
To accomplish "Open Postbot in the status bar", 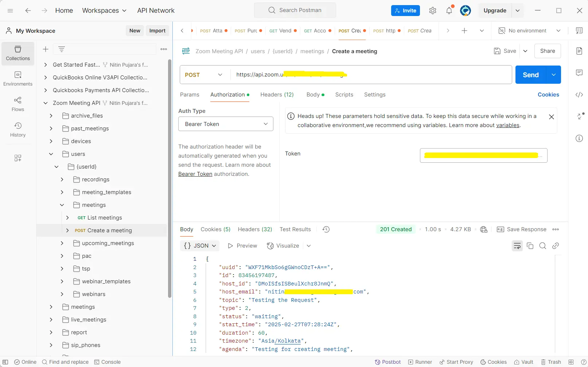I will [x=388, y=362].
